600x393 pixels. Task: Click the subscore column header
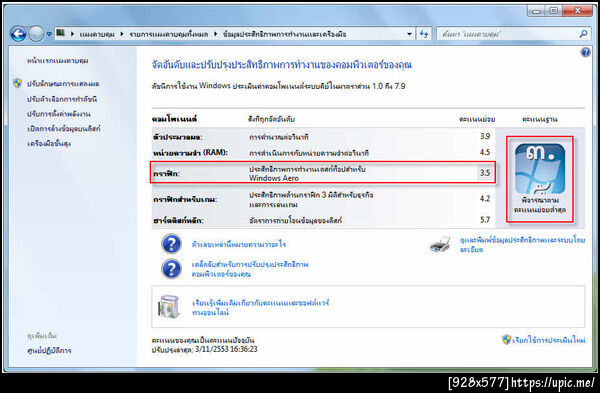(x=477, y=119)
